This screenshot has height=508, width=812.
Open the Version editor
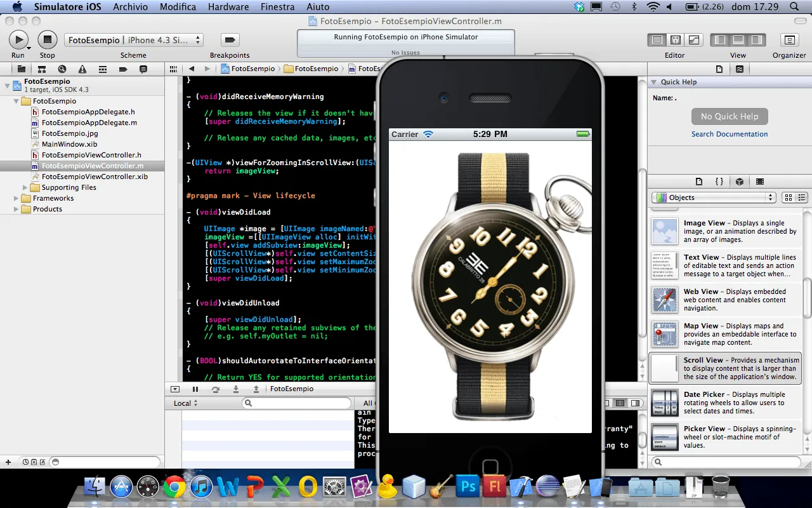pos(694,40)
